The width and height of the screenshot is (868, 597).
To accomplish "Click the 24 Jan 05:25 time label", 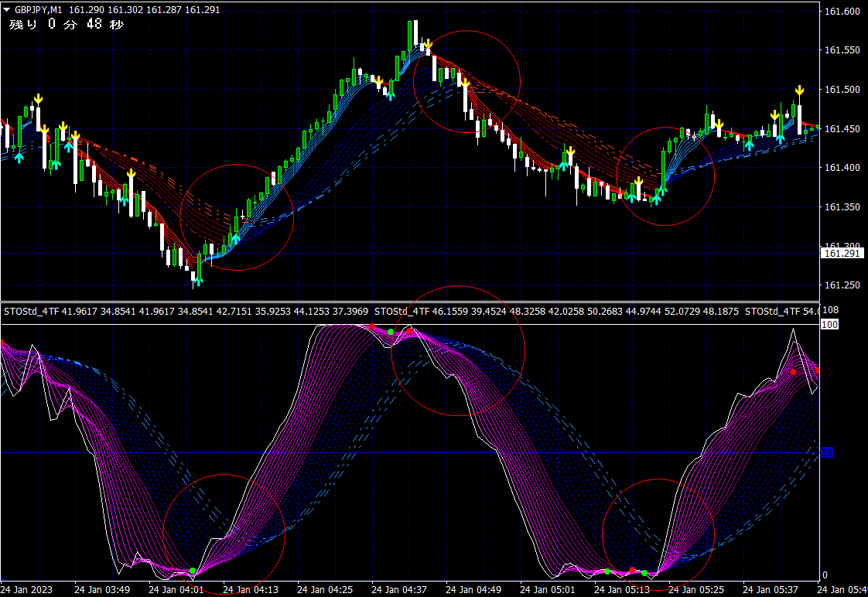I will [x=695, y=590].
